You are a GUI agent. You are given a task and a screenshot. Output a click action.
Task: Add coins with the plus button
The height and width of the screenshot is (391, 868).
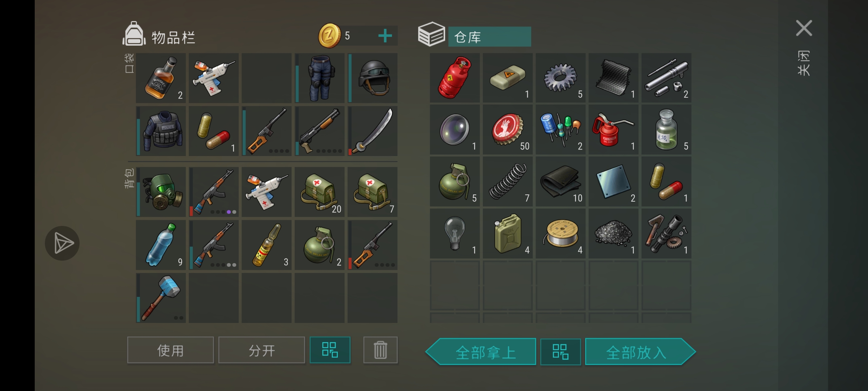click(385, 36)
